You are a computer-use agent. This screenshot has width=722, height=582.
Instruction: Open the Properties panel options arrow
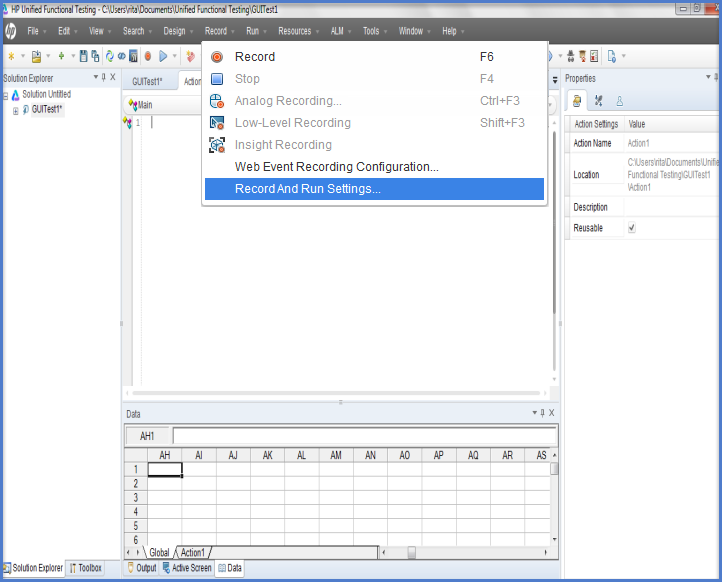(x=708, y=77)
